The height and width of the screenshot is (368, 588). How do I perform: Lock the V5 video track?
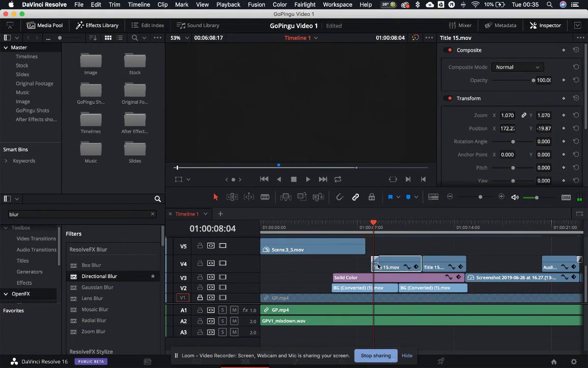click(x=200, y=245)
